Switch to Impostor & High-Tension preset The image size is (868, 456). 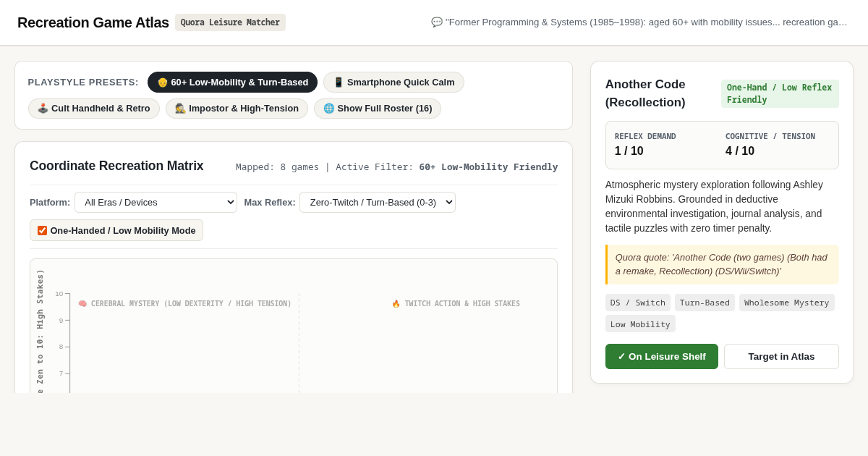pos(237,109)
